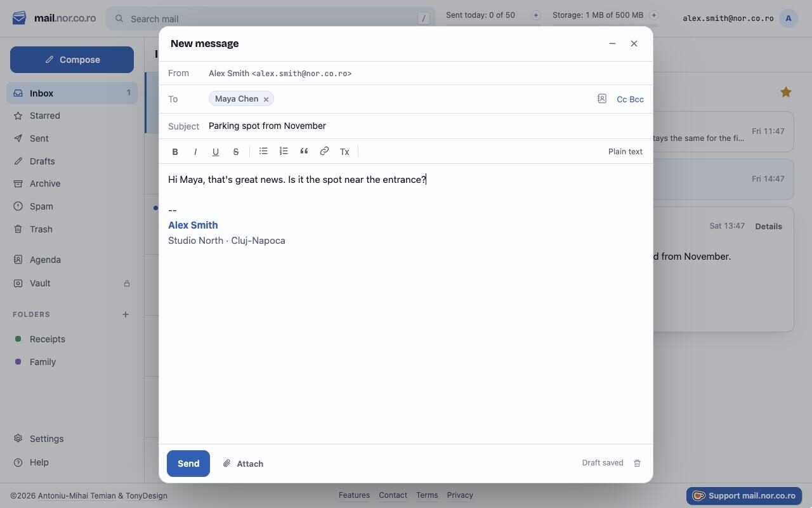Image resolution: width=812 pixels, height=508 pixels.
Task: Show Cc Bcc fields
Action: [x=630, y=99]
